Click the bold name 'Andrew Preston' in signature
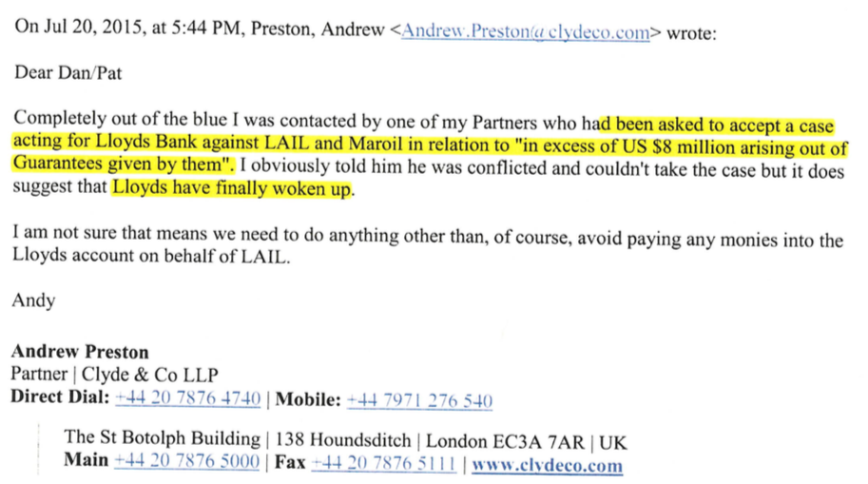 coord(80,352)
